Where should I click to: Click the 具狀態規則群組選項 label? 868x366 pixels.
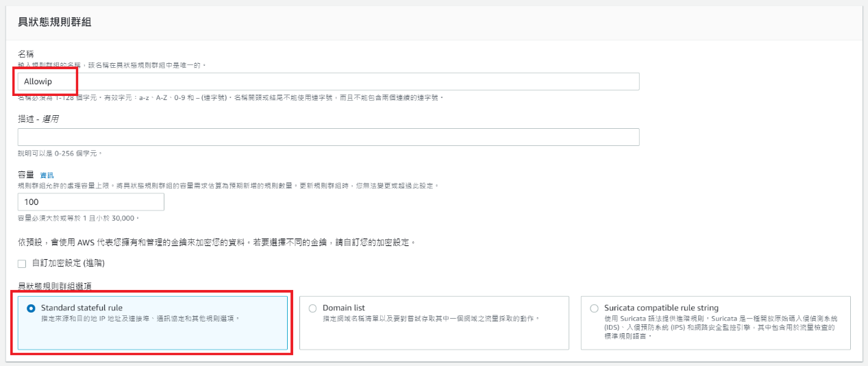click(x=56, y=285)
